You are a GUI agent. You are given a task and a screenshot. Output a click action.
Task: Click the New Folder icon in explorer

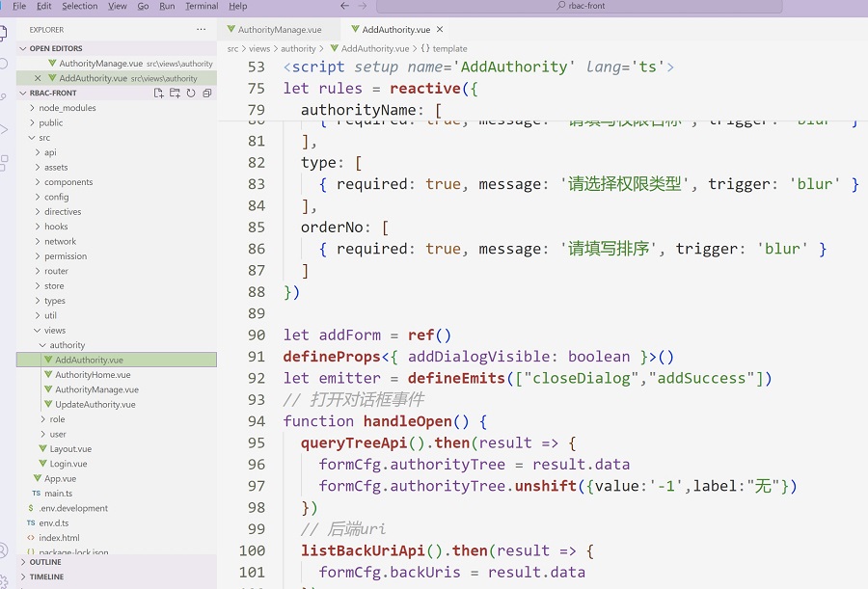pos(175,94)
